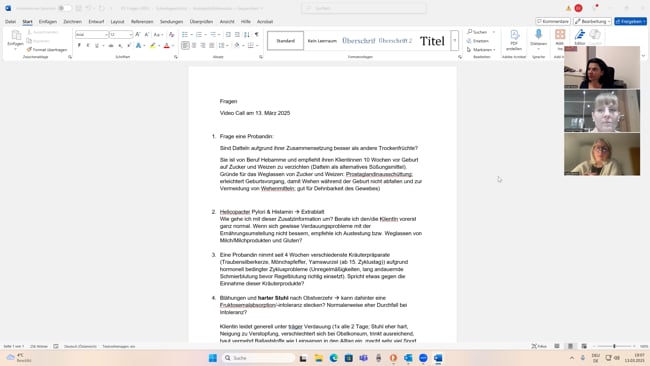Viewport: 650px width, 366px height.
Task: Apply strikethrough formatting
Action: (x=111, y=46)
